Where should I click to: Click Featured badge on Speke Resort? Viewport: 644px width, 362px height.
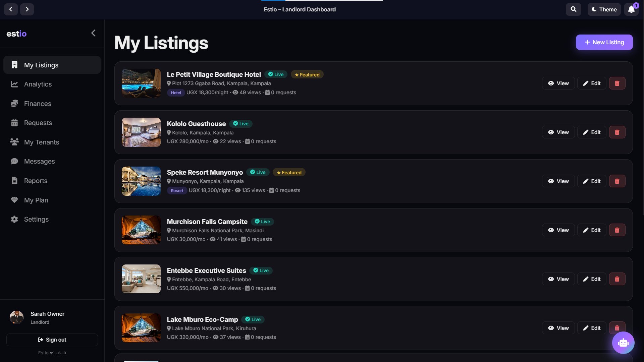289,172
